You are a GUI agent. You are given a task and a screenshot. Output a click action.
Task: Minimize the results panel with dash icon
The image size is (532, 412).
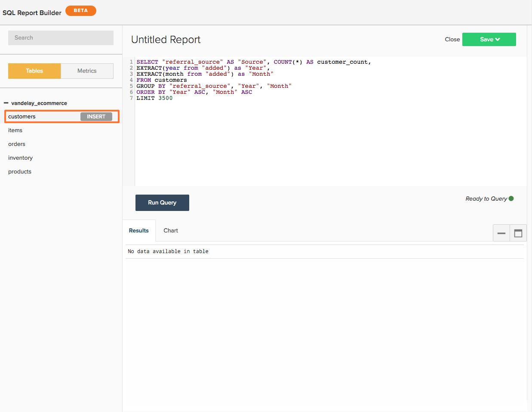point(501,233)
